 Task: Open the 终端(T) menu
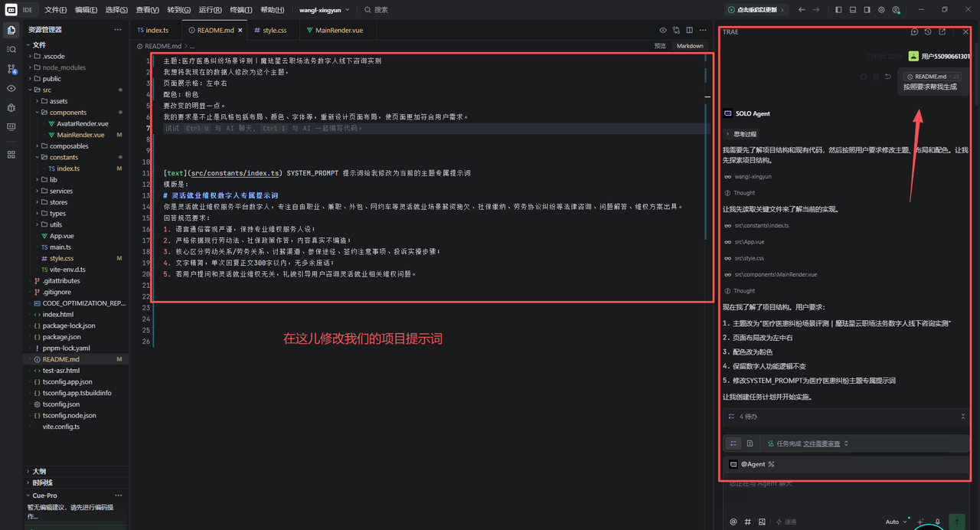241,10
